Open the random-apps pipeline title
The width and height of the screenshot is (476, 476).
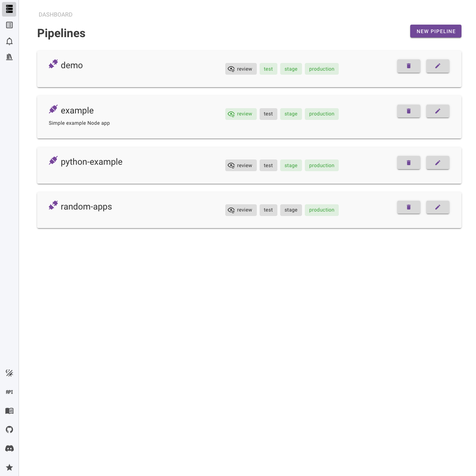pyautogui.click(x=86, y=207)
